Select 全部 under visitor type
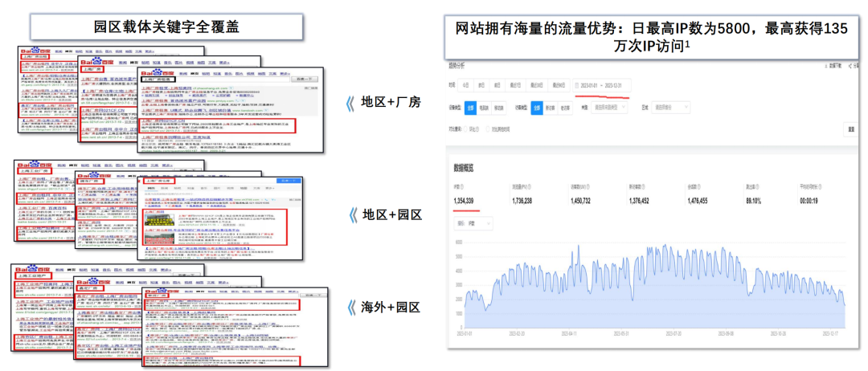 click(x=536, y=108)
